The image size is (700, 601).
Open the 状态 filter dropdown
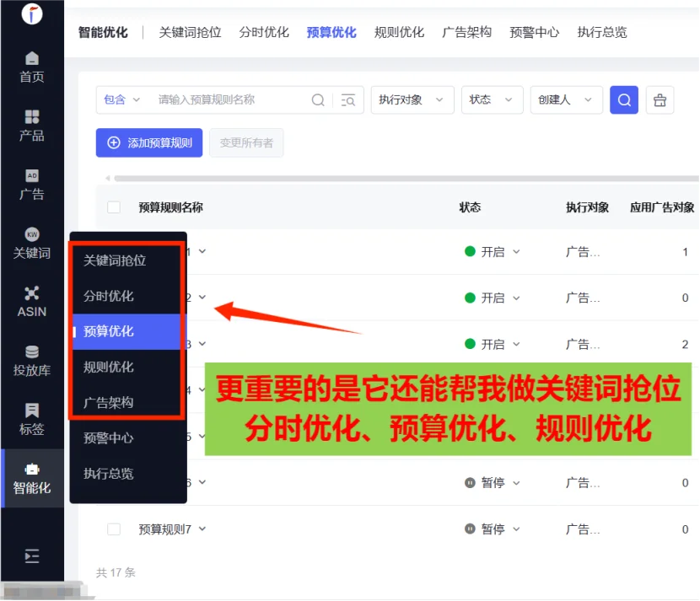point(492,100)
